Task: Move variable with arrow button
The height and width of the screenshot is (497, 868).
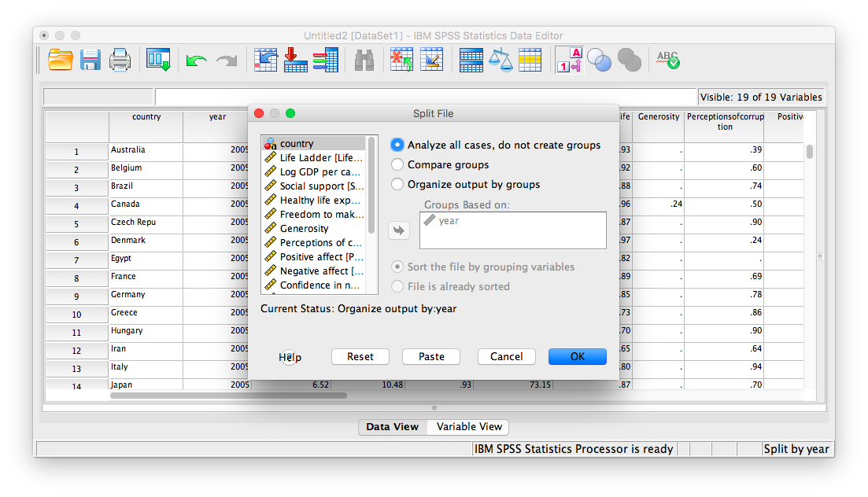Action: point(399,230)
